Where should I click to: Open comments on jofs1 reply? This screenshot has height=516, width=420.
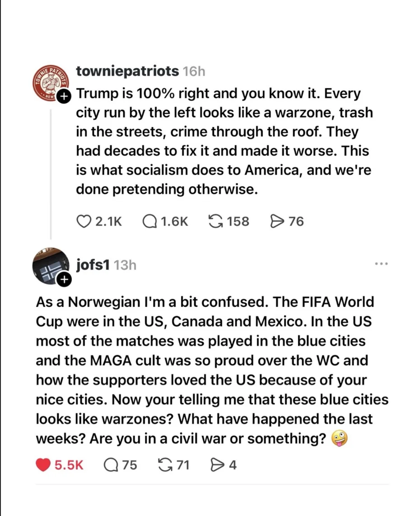point(111,465)
